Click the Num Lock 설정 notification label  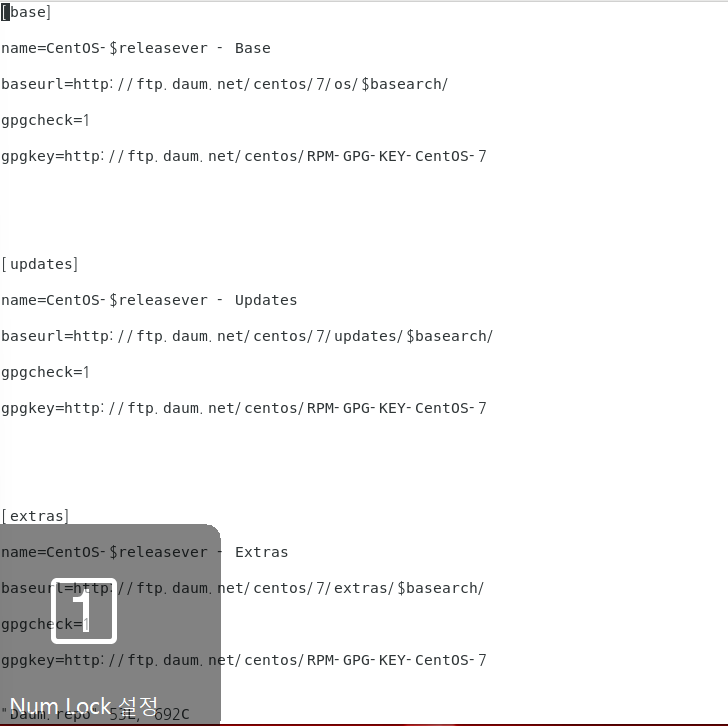tap(84, 707)
